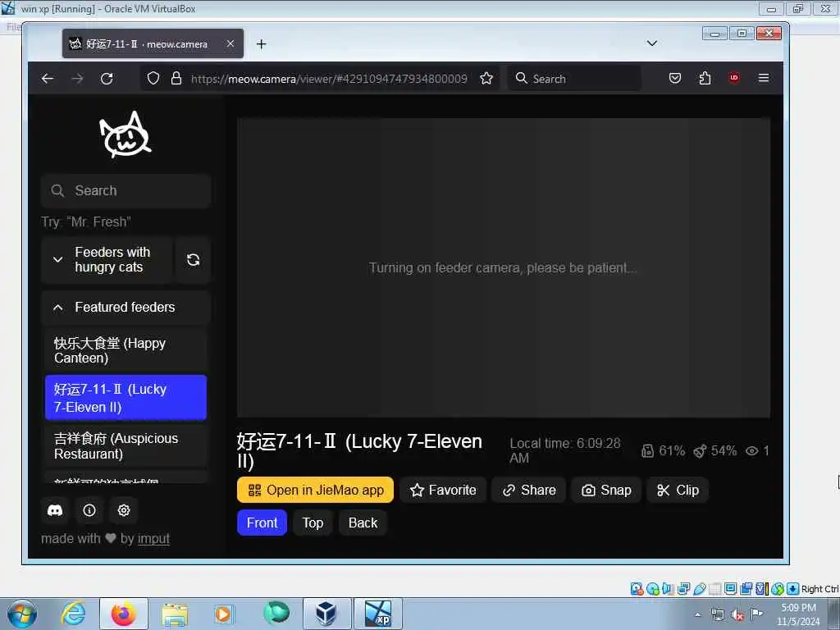Switch to Back camera view
The image size is (840, 630).
tap(363, 523)
